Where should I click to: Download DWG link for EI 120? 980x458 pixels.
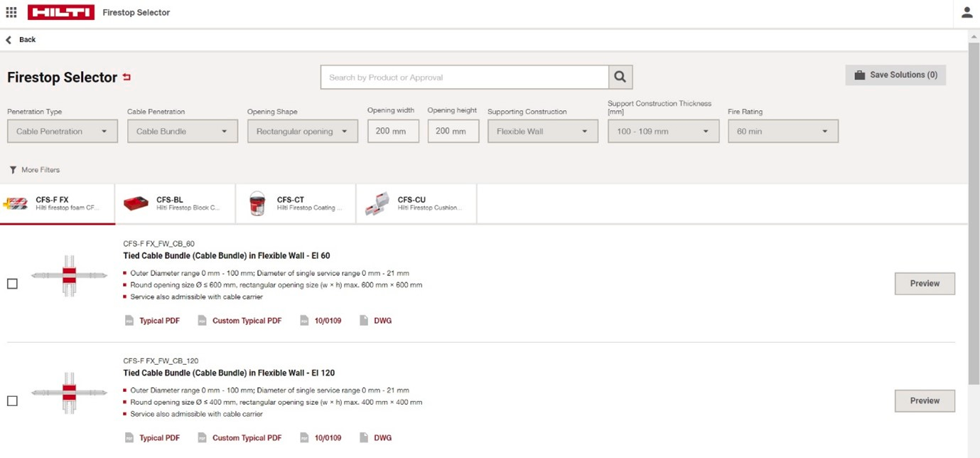tap(383, 438)
